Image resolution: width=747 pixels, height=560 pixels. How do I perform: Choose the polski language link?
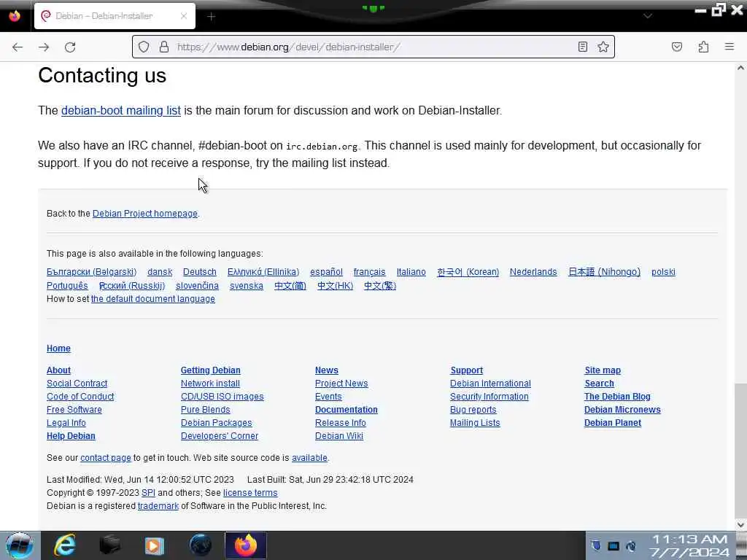[x=663, y=272]
